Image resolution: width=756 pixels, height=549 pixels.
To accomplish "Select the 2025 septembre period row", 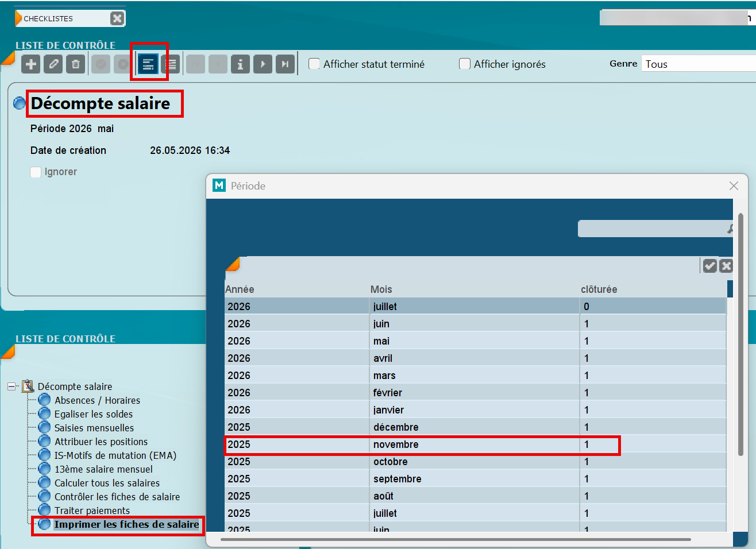I will point(475,479).
